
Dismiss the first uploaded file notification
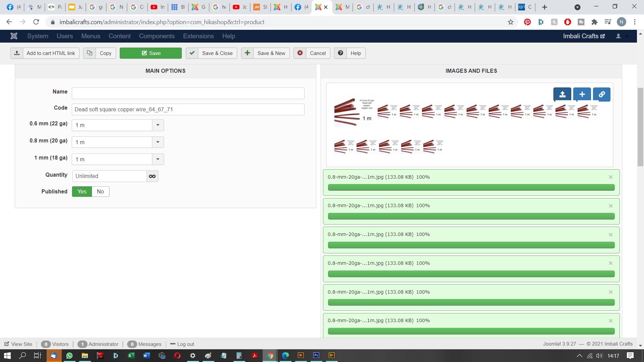(x=610, y=177)
